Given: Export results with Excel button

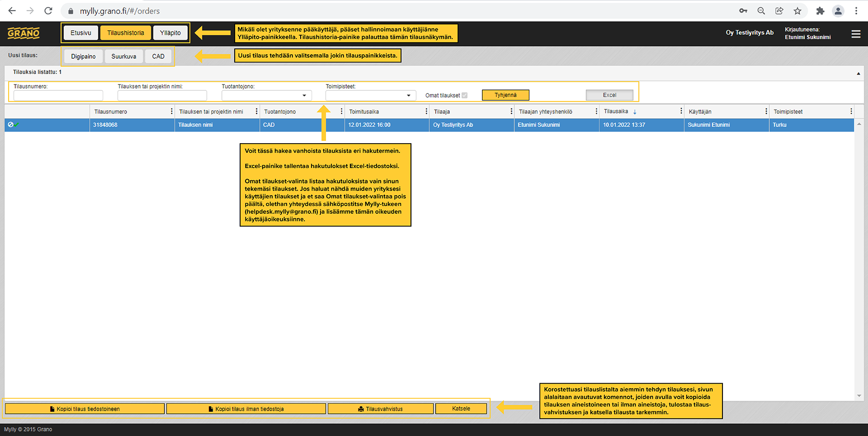Looking at the screenshot, I should [609, 95].
